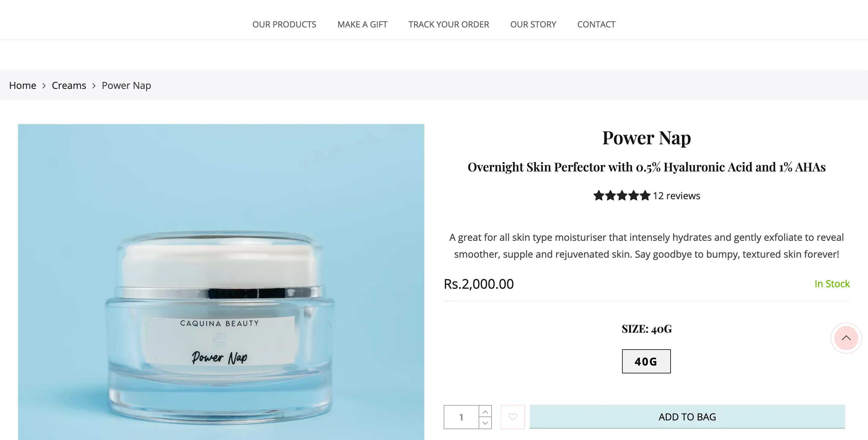
Task: Click the Power Nap breadcrumb item
Action: [x=126, y=85]
